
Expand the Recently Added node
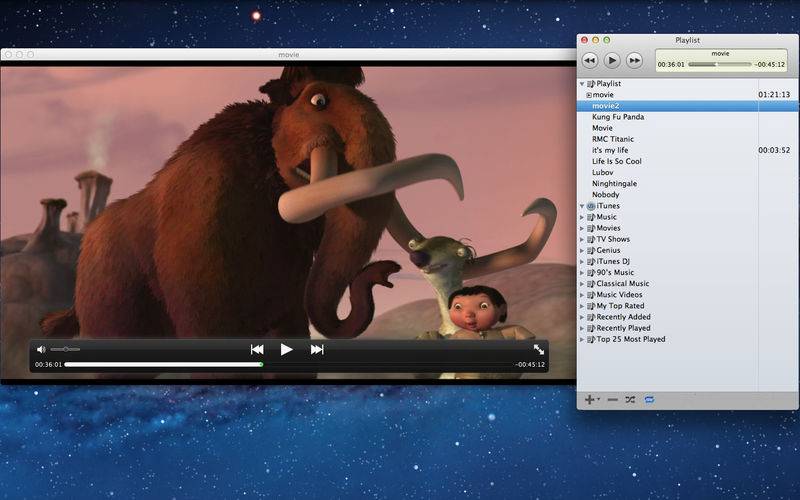(582, 317)
